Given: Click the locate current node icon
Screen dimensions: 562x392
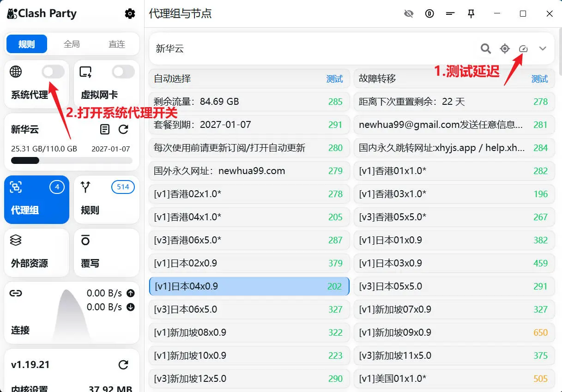Looking at the screenshot, I should pos(504,48).
